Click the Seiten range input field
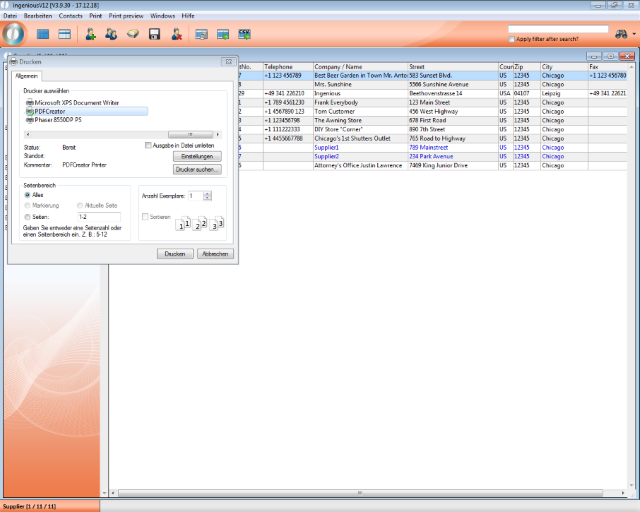 99,217
